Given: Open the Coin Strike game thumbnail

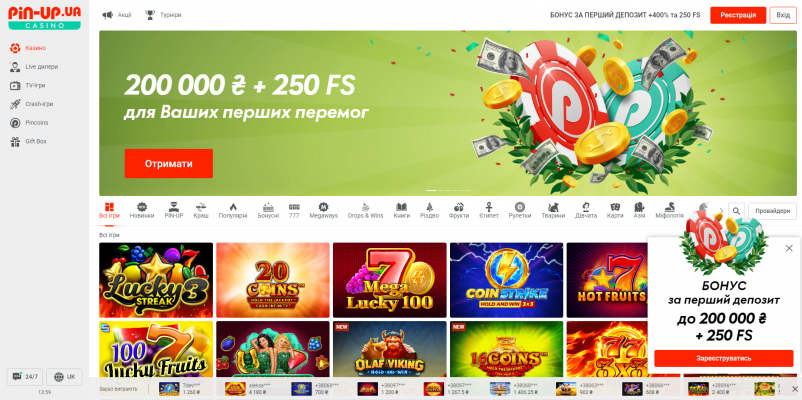Looking at the screenshot, I should (506, 280).
